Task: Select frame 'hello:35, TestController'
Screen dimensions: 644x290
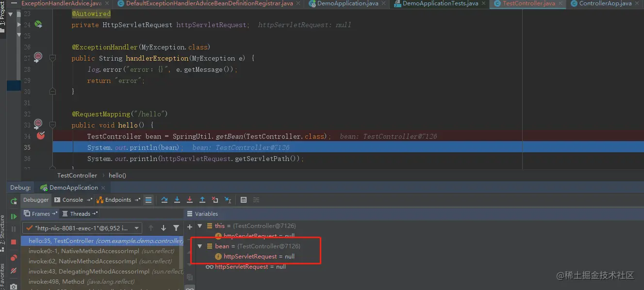Action: (x=102, y=241)
